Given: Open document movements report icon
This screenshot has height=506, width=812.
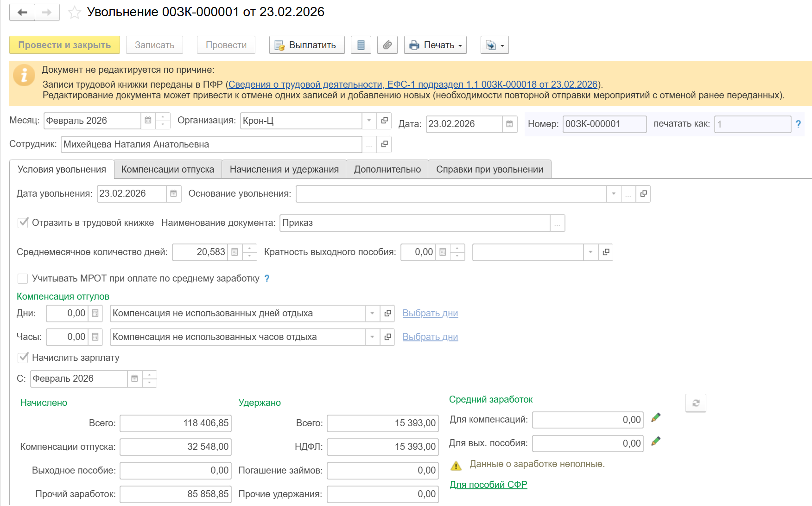Looking at the screenshot, I should tap(361, 45).
